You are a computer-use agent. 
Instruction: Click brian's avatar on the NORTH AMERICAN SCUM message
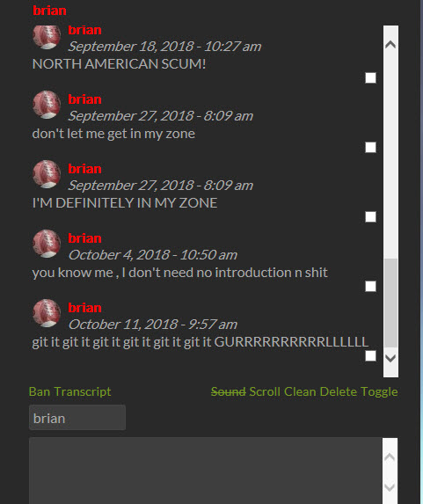47,37
